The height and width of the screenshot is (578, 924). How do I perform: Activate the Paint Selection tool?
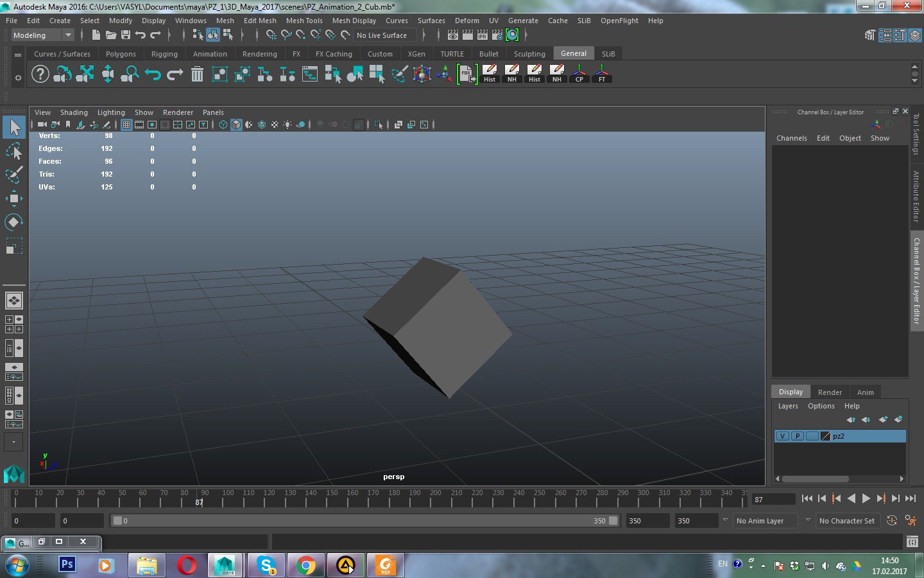(x=13, y=175)
